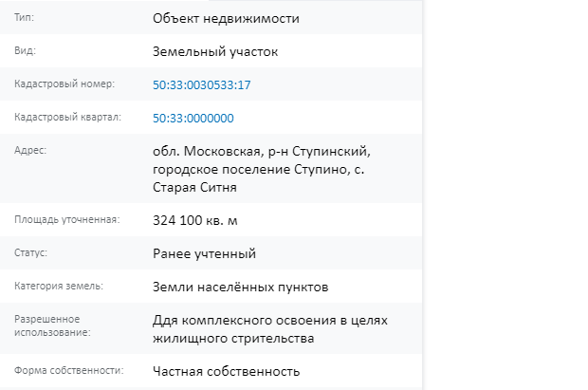Click the 'Кадастровый квартал:' label
The height and width of the screenshot is (390, 588).
coord(68,117)
